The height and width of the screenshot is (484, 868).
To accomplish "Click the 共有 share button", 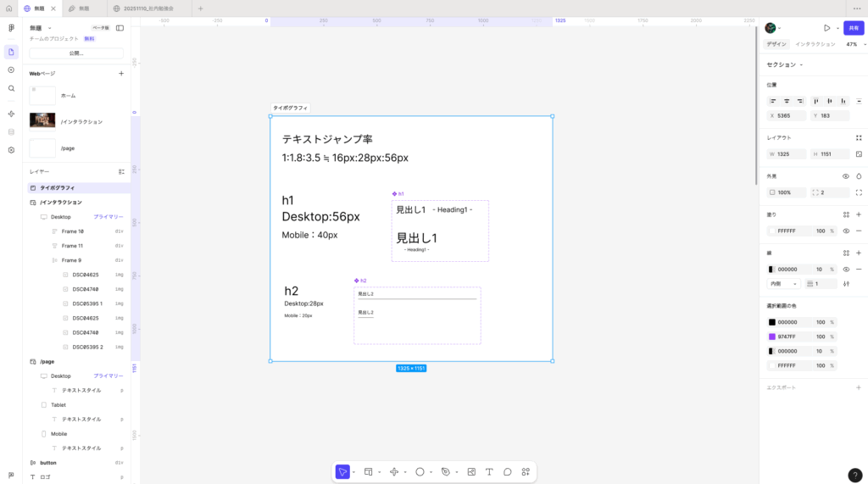I will [x=854, y=28].
